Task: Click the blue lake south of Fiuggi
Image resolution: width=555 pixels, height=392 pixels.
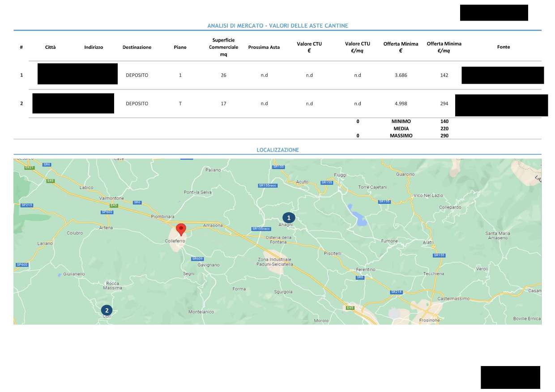Action: [x=358, y=216]
